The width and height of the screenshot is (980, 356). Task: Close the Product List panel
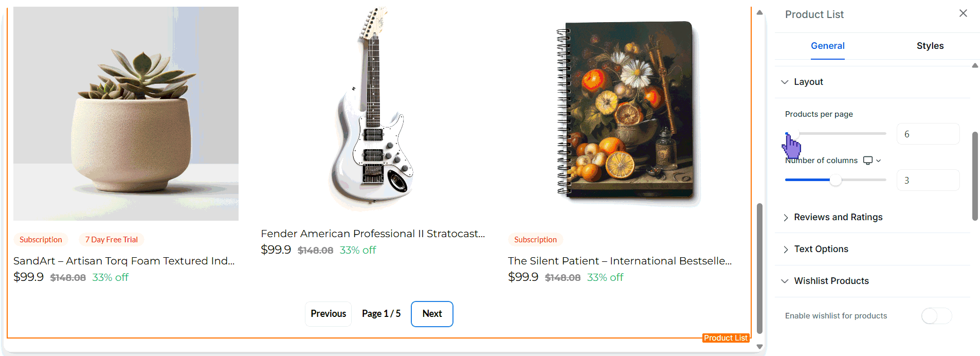[x=963, y=13]
